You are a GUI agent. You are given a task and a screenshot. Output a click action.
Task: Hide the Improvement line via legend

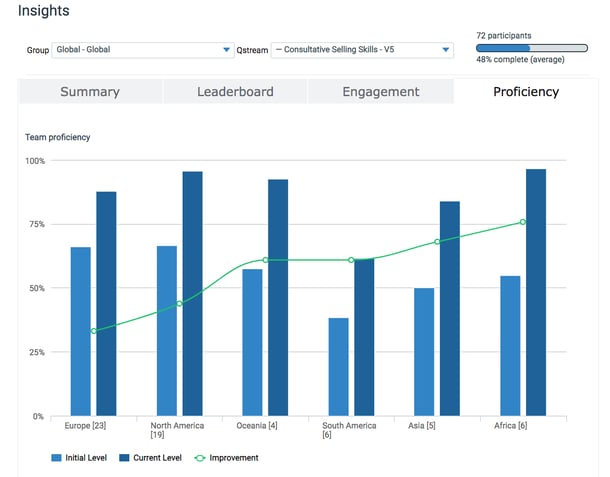(x=228, y=458)
